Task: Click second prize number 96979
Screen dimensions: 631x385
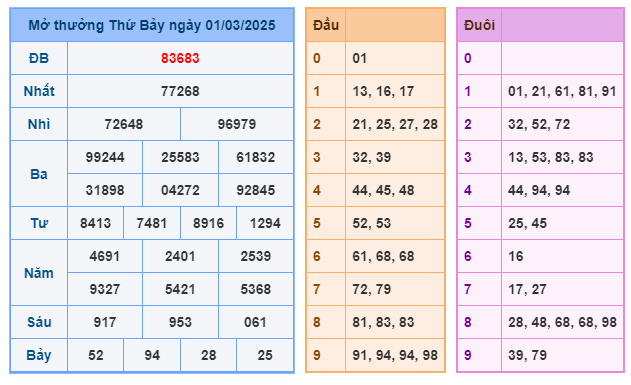Action: coord(237,124)
